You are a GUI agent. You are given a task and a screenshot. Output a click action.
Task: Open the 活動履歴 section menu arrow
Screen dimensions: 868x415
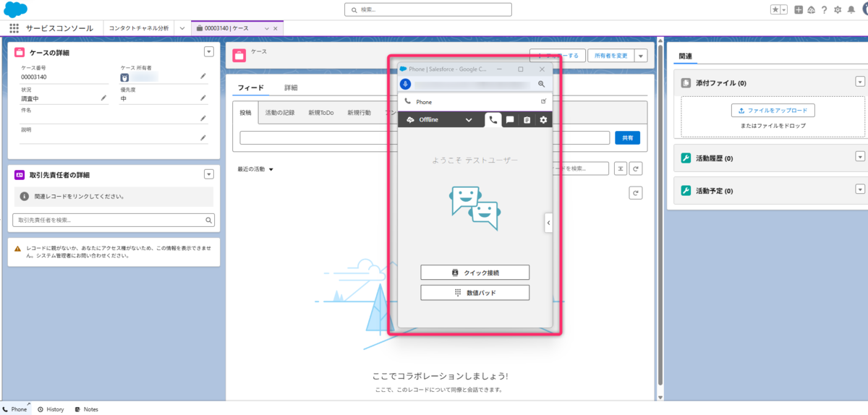860,156
